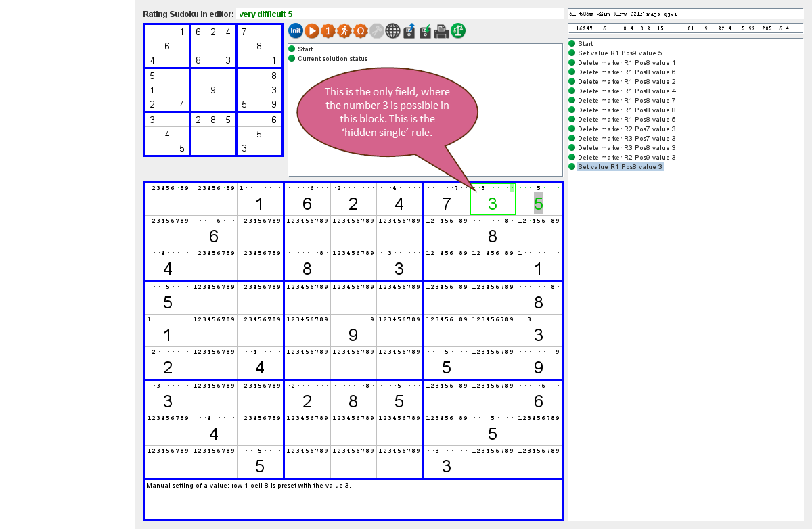
Task: Select 'Start' entry in the middle panel
Action: [301, 49]
